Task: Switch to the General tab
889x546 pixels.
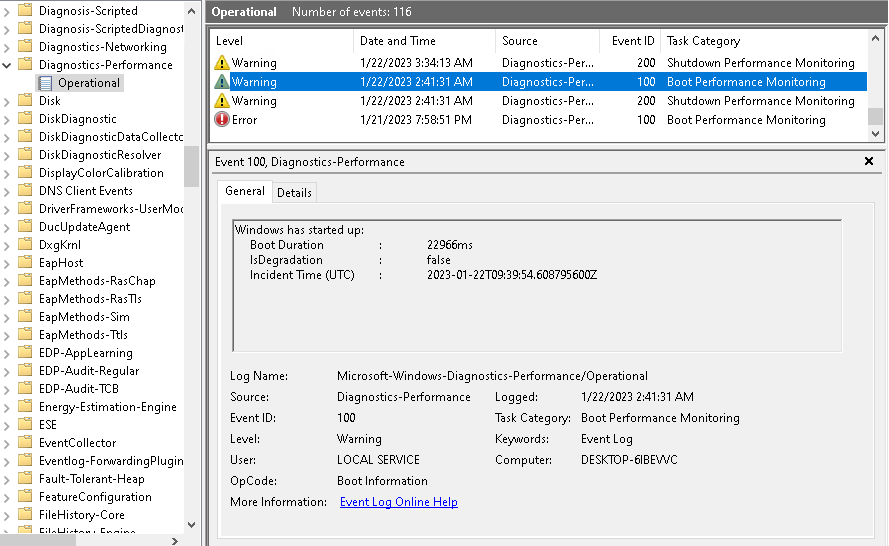Action: (244, 191)
